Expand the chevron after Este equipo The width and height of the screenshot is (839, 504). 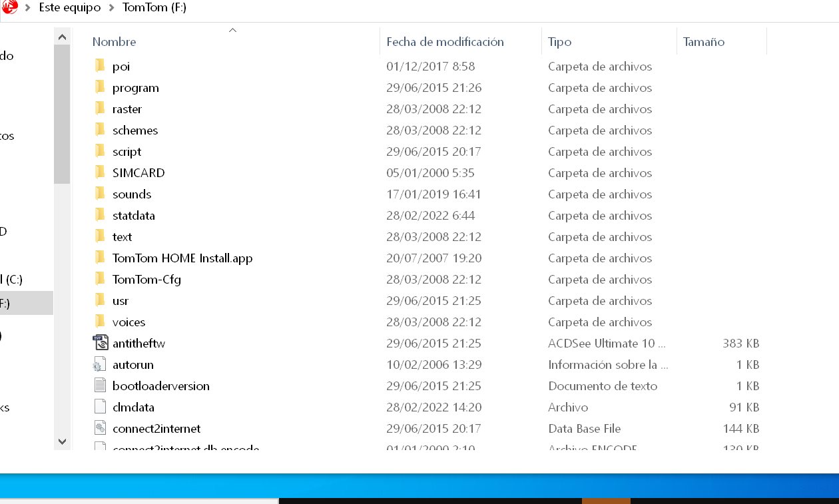[x=112, y=8]
